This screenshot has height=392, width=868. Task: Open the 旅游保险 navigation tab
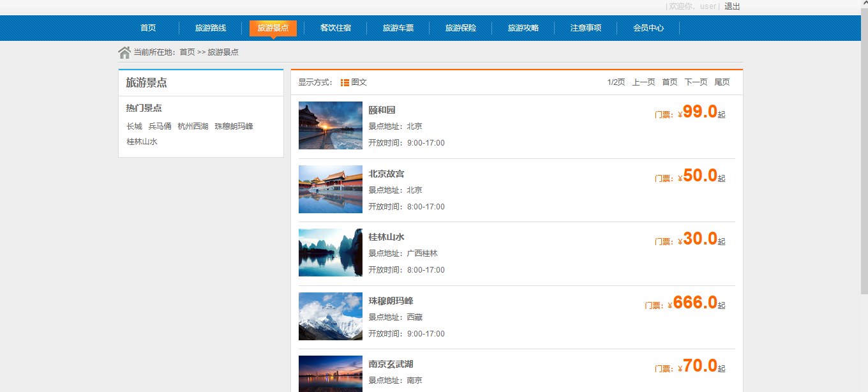[461, 28]
